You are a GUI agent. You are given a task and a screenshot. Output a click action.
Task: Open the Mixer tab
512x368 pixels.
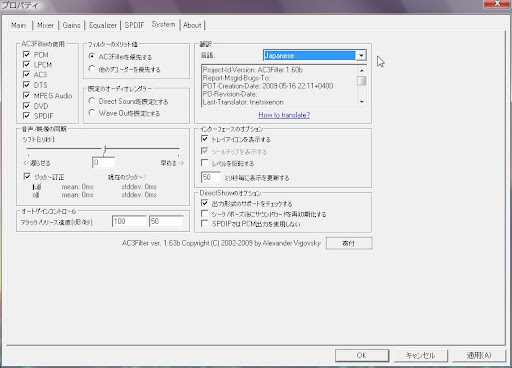(45, 25)
